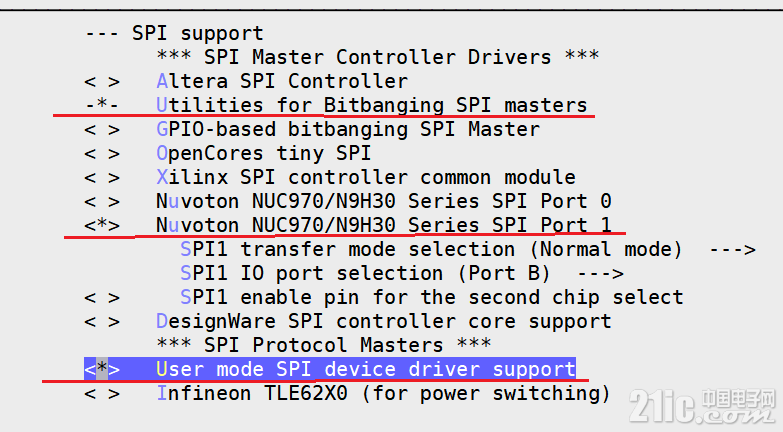
Task: Click arrow after Port B entry
Action: click(601, 273)
